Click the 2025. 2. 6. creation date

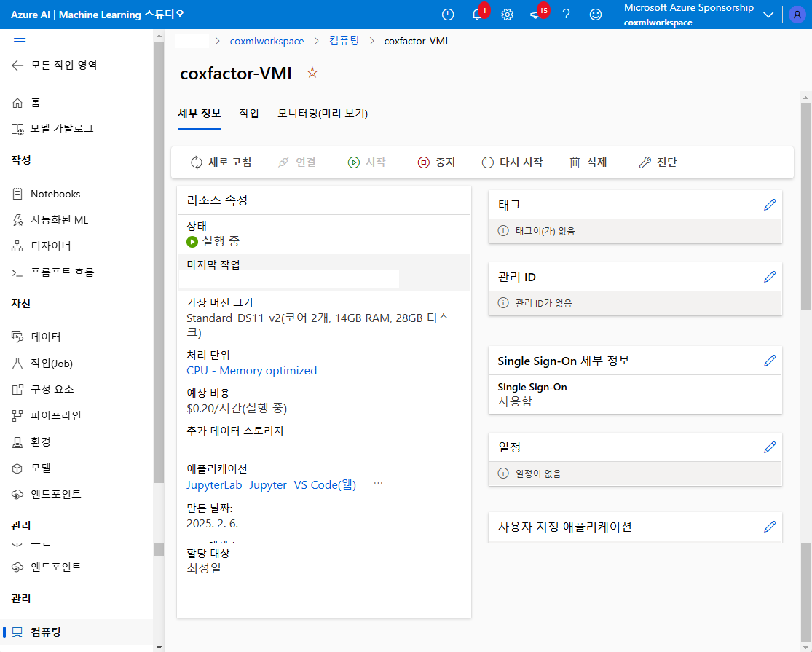click(x=213, y=524)
